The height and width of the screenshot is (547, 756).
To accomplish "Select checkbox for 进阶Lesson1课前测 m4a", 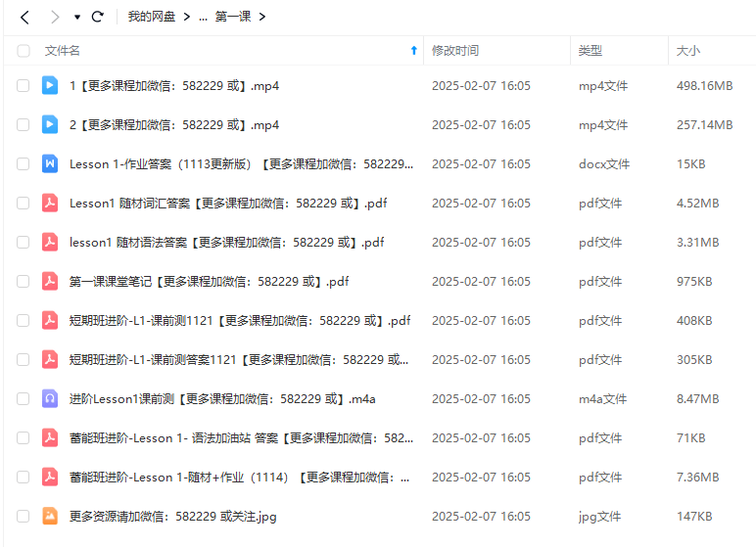I will tap(24, 398).
